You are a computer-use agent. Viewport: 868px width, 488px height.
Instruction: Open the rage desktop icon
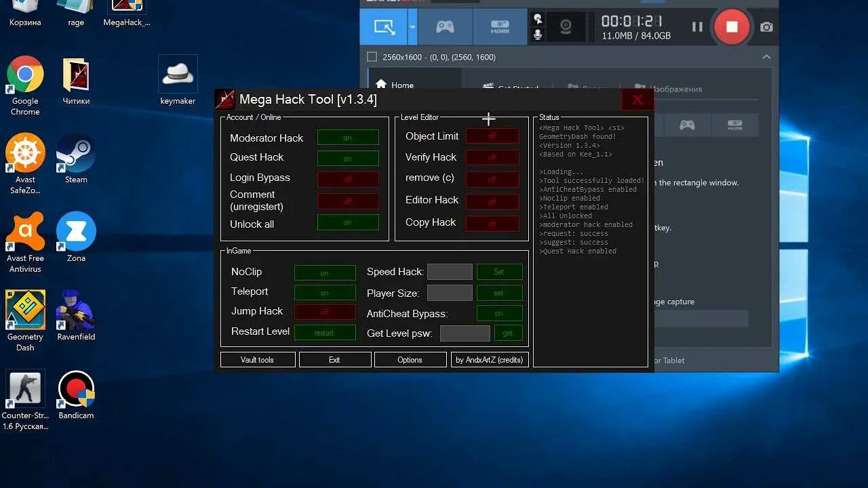click(x=76, y=14)
